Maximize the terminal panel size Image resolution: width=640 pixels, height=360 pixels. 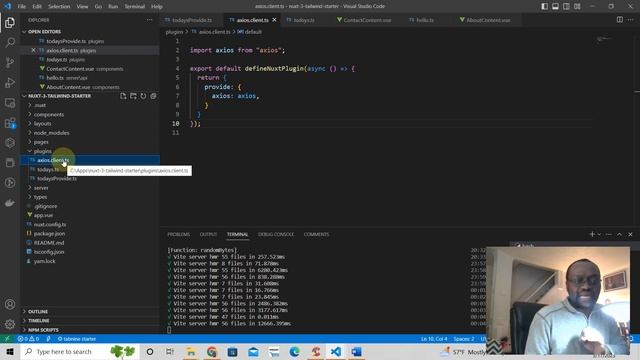point(620,234)
